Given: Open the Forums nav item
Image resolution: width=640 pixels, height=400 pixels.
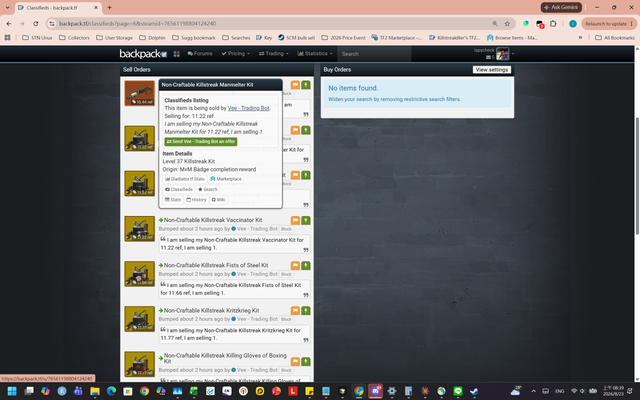Looking at the screenshot, I should pyautogui.click(x=200, y=53).
